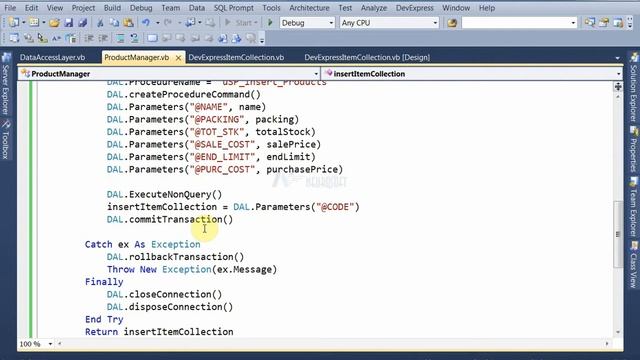This screenshot has width=640, height=360.
Task: Switch to the DataAccessLayer.vb tab
Action: point(53,58)
